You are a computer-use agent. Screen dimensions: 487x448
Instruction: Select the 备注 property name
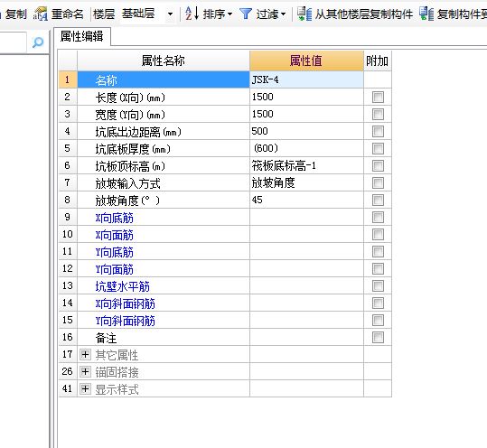(106, 338)
